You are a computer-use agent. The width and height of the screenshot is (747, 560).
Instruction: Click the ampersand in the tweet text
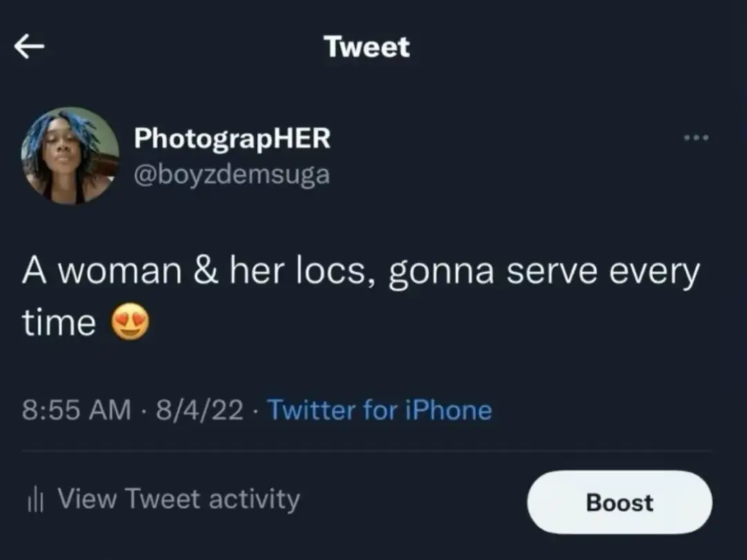(x=206, y=270)
